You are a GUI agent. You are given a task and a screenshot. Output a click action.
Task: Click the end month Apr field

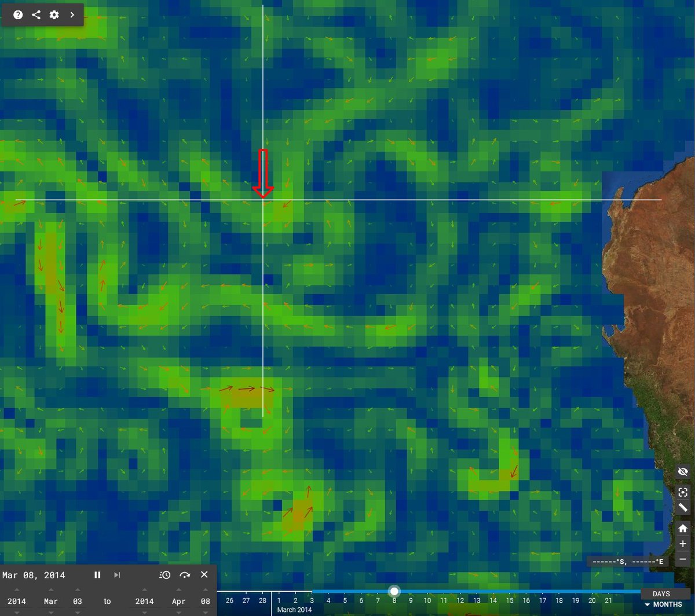(179, 602)
